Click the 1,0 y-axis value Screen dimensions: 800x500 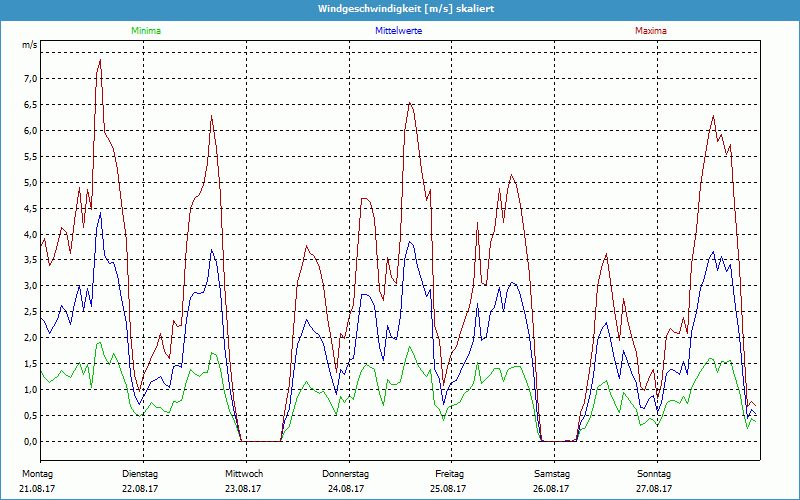coord(31,390)
